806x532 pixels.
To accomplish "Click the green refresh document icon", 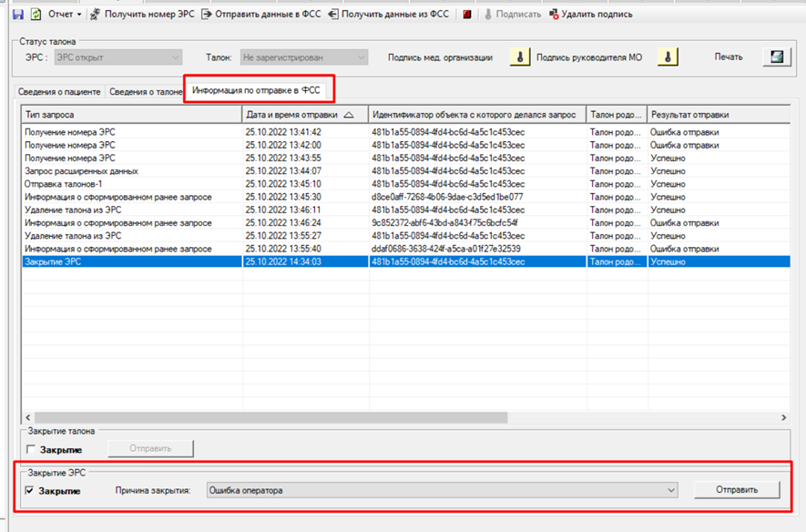I will click(x=36, y=15).
